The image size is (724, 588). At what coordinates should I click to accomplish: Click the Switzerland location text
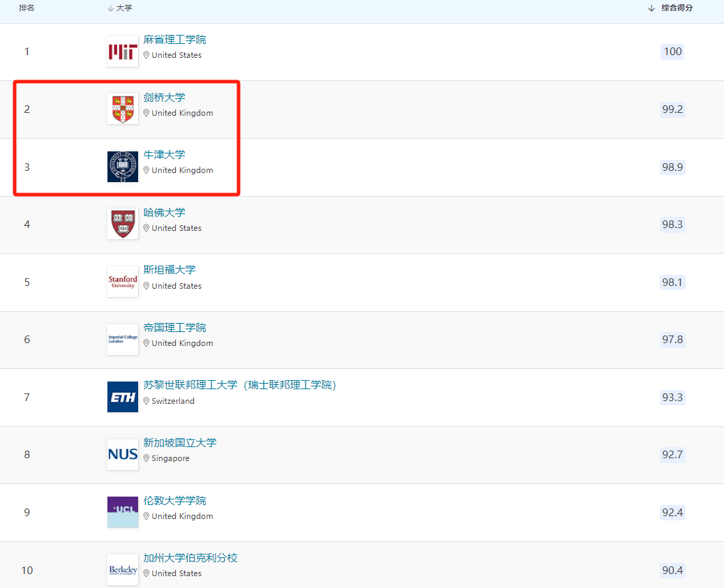pyautogui.click(x=173, y=401)
